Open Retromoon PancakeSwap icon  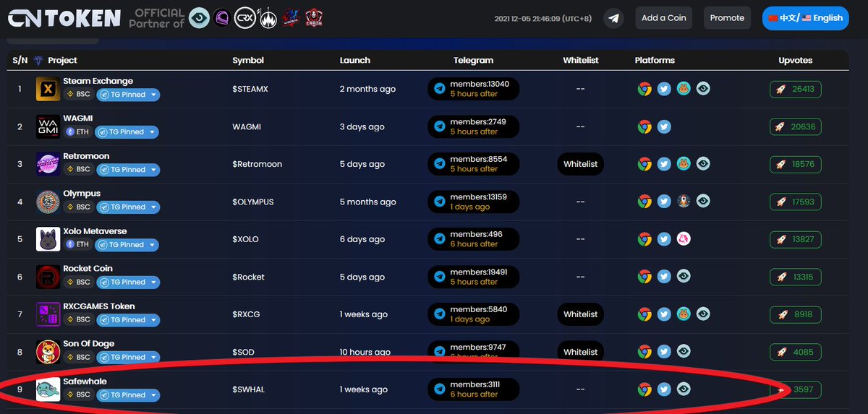pyautogui.click(x=684, y=164)
